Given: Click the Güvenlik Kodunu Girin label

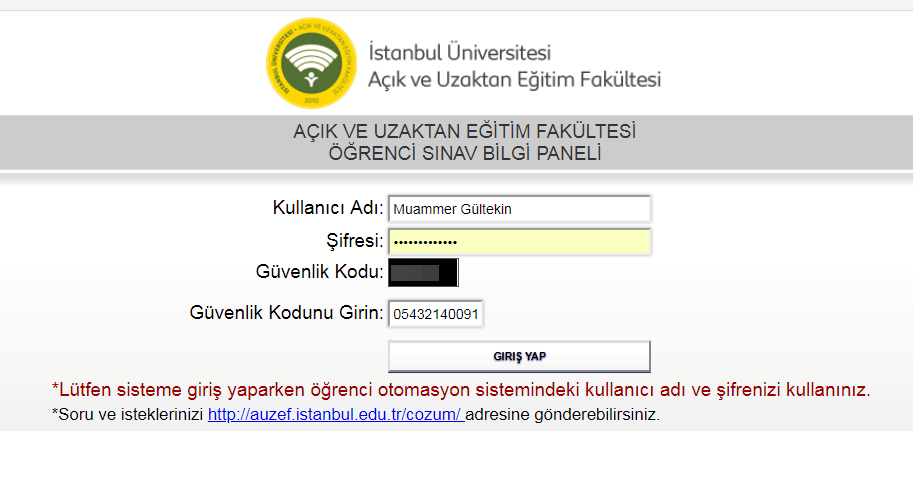Looking at the screenshot, I should coord(286,313).
